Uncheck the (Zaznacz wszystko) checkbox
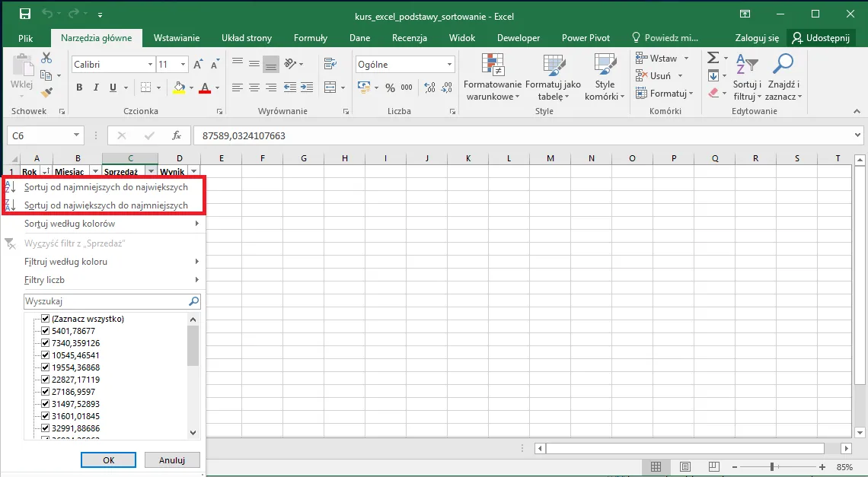Image resolution: width=868 pixels, height=477 pixels. pos(46,319)
